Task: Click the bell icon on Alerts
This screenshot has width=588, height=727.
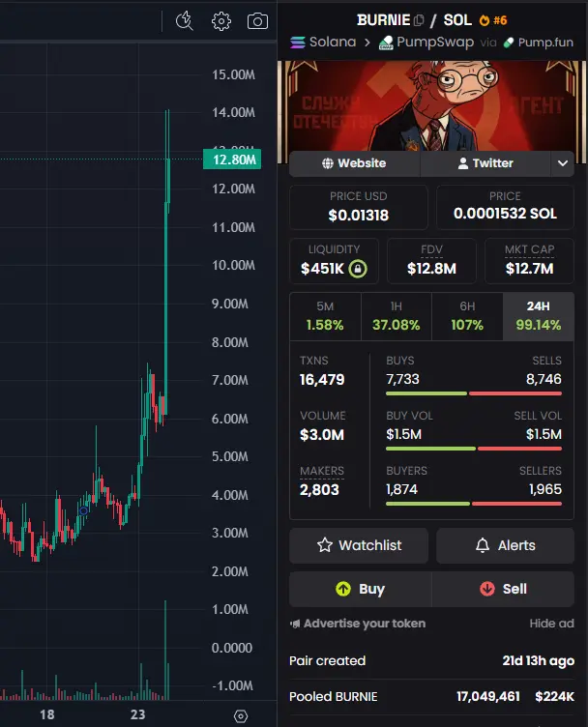Action: click(x=483, y=545)
